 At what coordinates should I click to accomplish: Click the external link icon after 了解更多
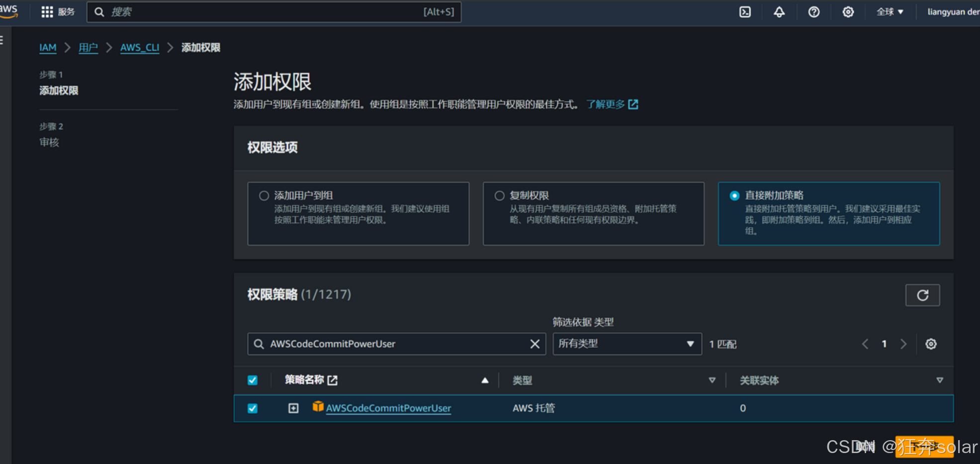coord(633,104)
